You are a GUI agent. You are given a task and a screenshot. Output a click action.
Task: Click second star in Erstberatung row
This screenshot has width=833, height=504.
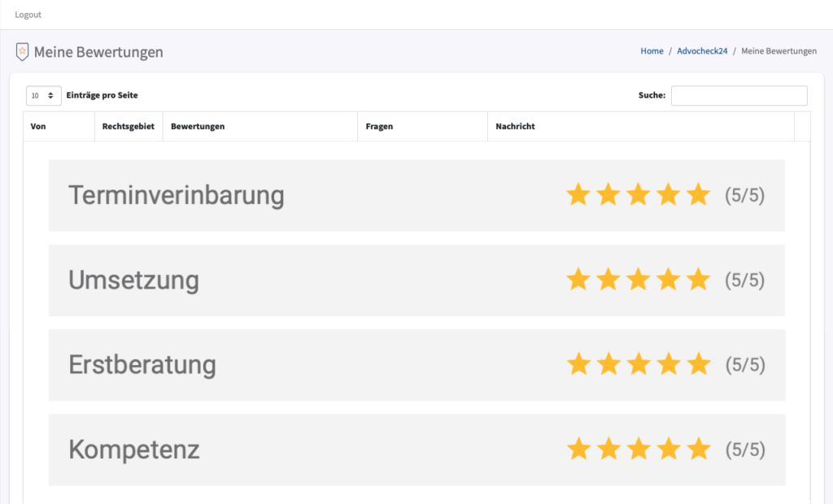point(608,364)
